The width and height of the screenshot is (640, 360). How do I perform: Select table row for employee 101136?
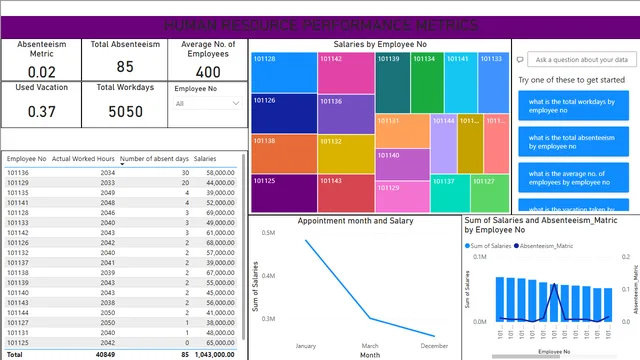point(121,173)
